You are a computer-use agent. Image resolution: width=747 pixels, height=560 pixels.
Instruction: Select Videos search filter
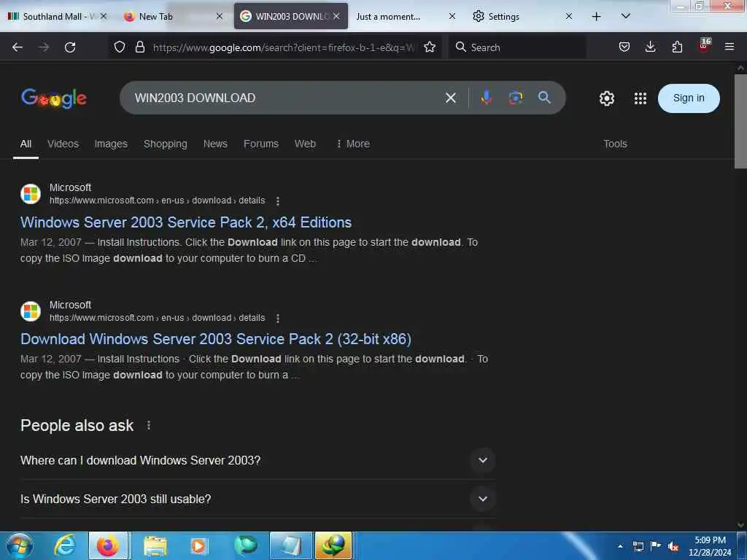[63, 144]
